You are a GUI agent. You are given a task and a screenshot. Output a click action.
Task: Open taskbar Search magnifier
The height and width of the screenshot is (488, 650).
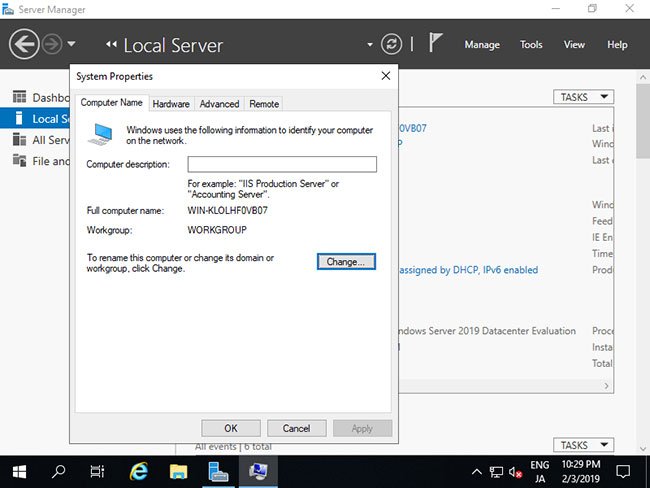(x=58, y=471)
